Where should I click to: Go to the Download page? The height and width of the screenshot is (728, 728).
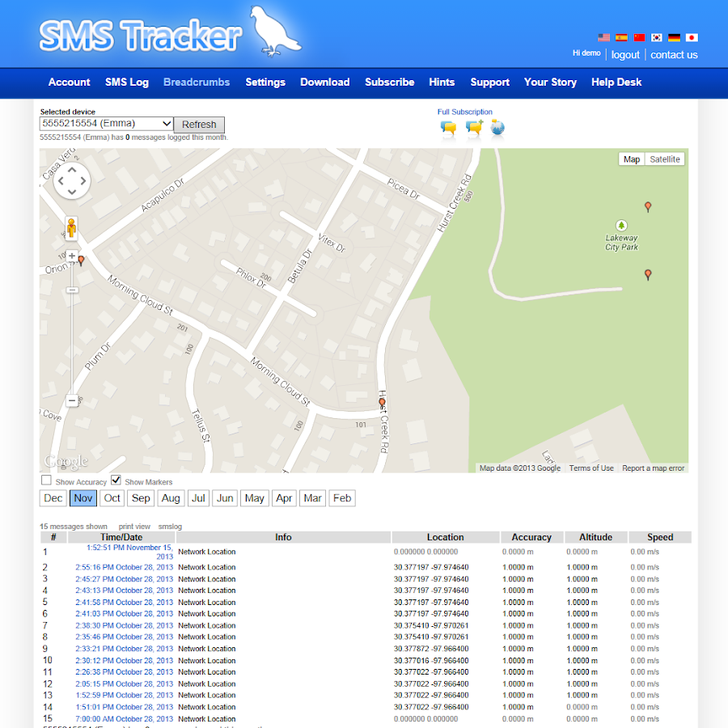324,83
